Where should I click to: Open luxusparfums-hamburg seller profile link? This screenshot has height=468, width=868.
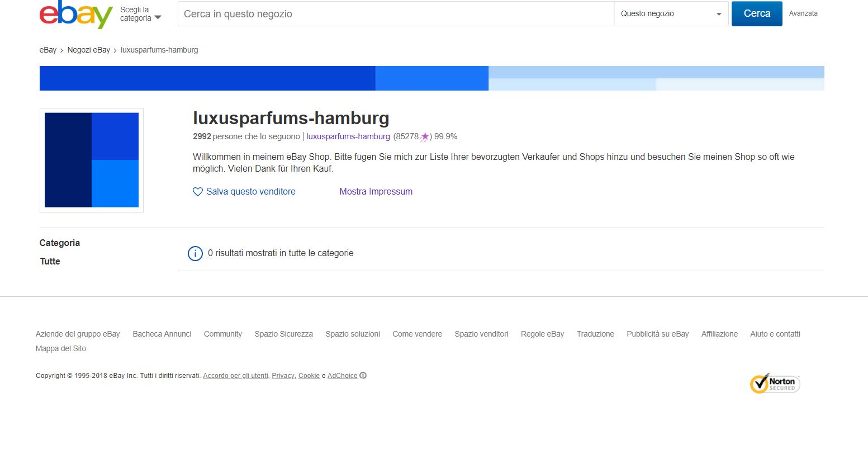pyautogui.click(x=348, y=136)
